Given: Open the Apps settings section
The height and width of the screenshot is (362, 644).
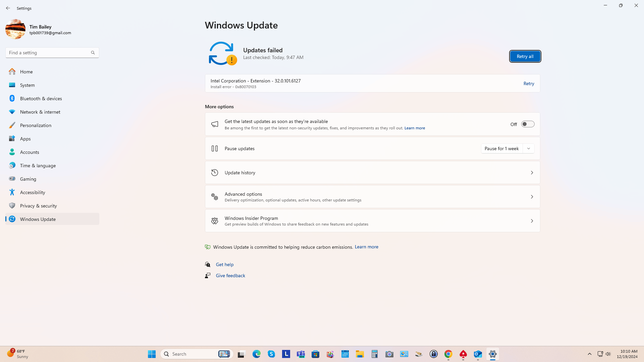Looking at the screenshot, I should click(x=52, y=139).
